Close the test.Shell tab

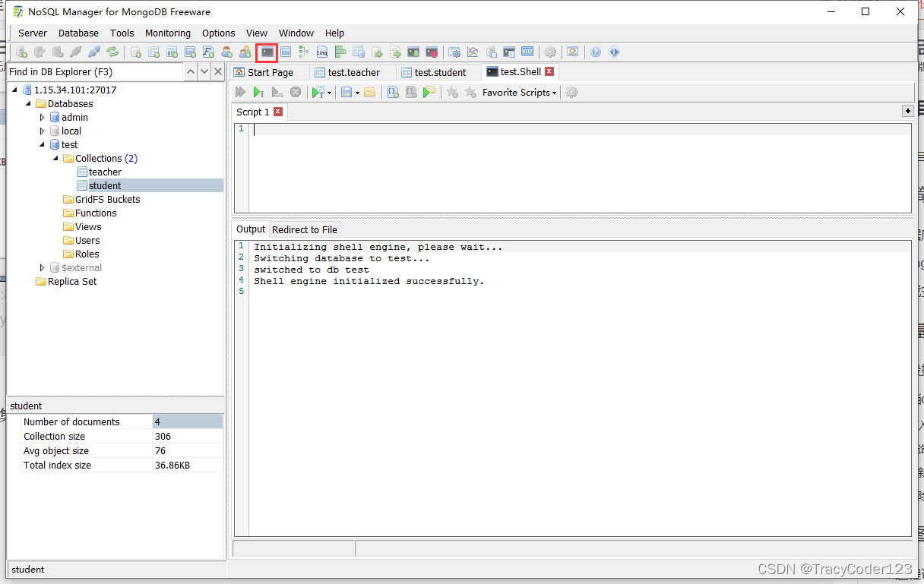click(x=549, y=71)
